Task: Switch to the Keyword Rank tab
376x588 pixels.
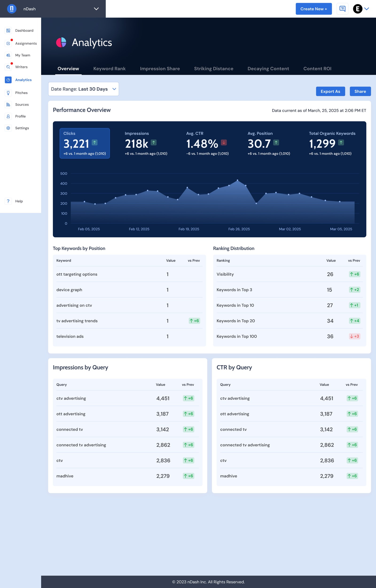Action: pos(109,69)
